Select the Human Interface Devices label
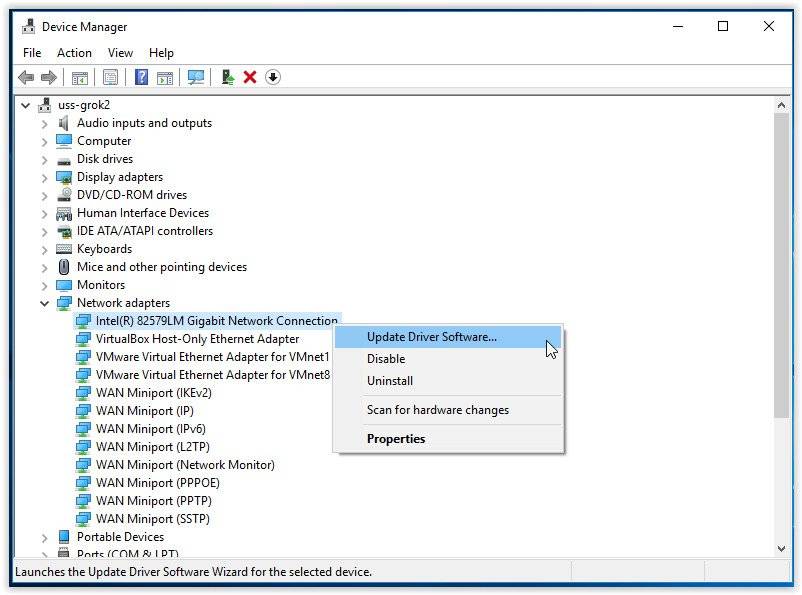 pyautogui.click(x=143, y=213)
